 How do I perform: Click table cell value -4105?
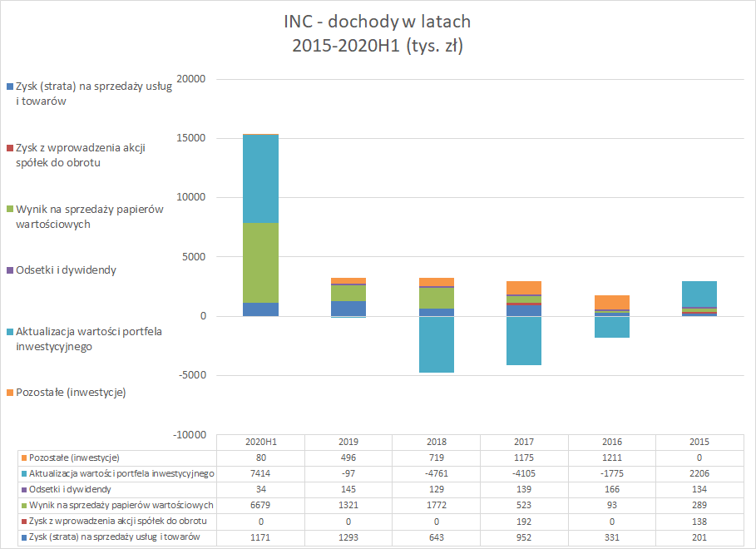coord(524,474)
